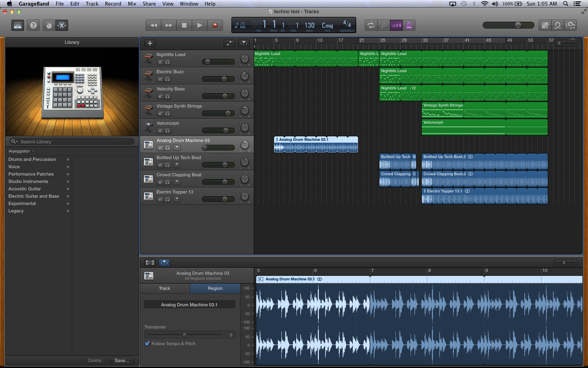This screenshot has width=588, height=368.
Task: Click the Electro Topper 13 track icon
Action: [148, 196]
